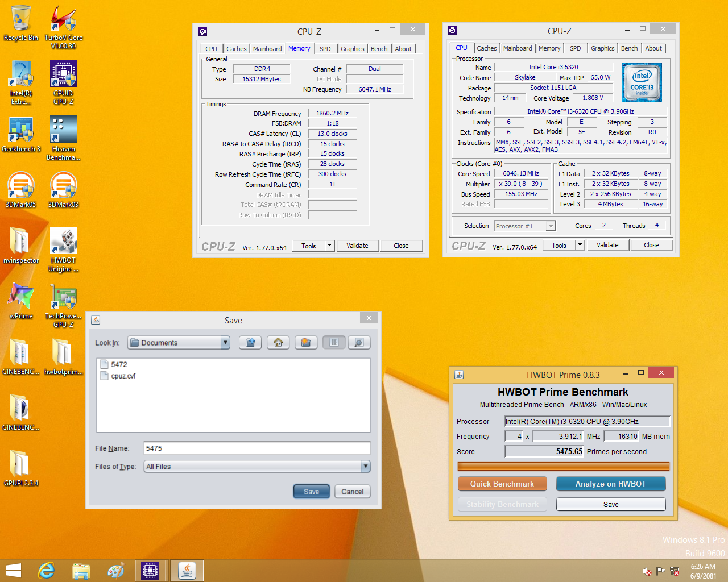Image resolution: width=728 pixels, height=582 pixels.
Task: Open Internet Explorer from taskbar
Action: coord(46,571)
